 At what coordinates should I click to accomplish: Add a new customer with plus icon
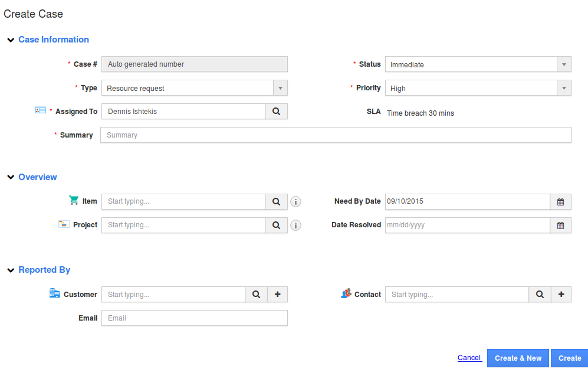tap(277, 295)
